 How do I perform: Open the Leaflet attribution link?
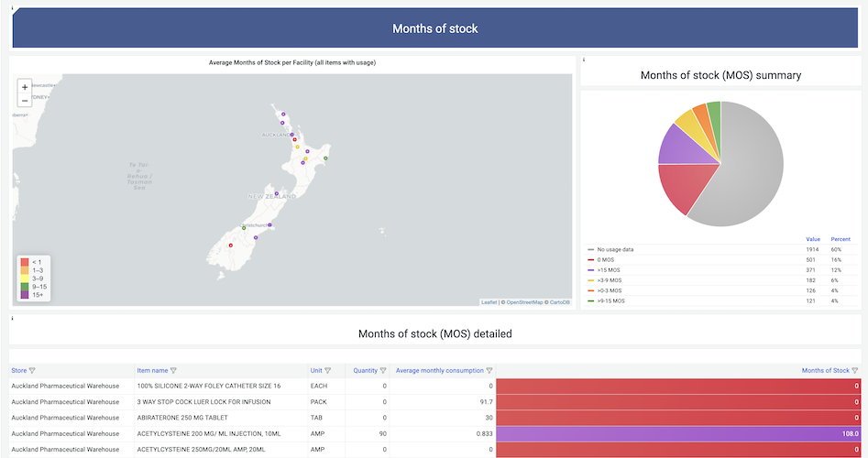(x=489, y=302)
